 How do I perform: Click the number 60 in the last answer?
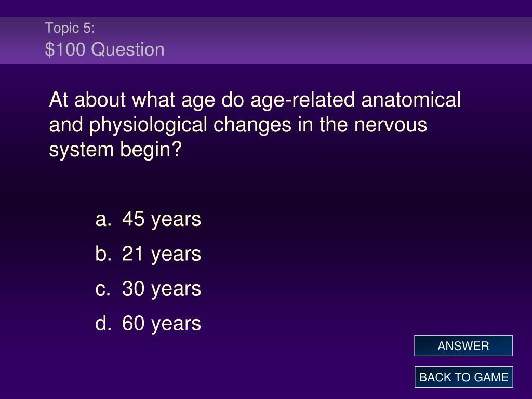[133, 323]
